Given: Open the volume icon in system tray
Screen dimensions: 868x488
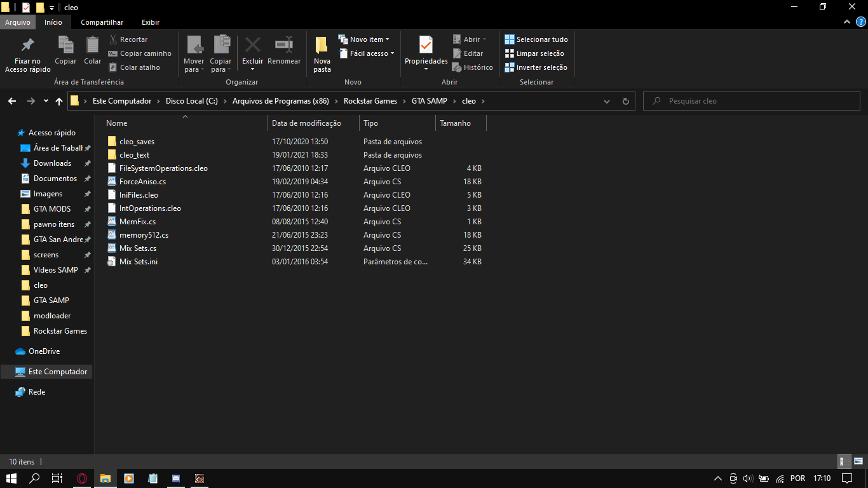Looking at the screenshot, I should tap(748, 478).
